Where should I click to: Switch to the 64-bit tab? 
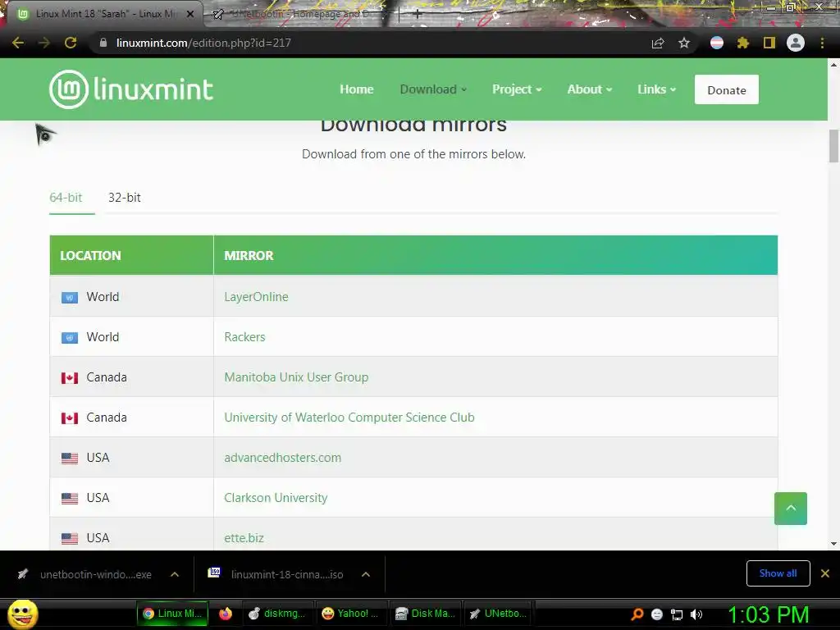(66, 198)
